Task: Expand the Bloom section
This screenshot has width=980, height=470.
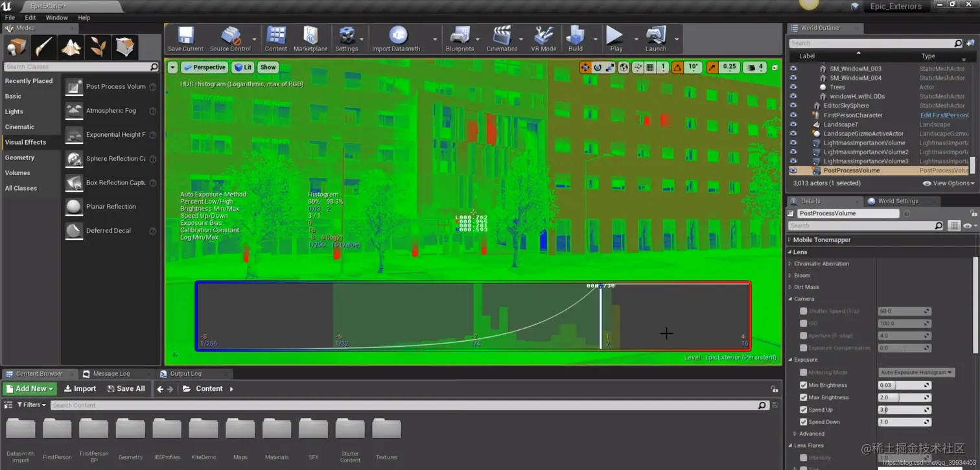Action: click(790, 276)
